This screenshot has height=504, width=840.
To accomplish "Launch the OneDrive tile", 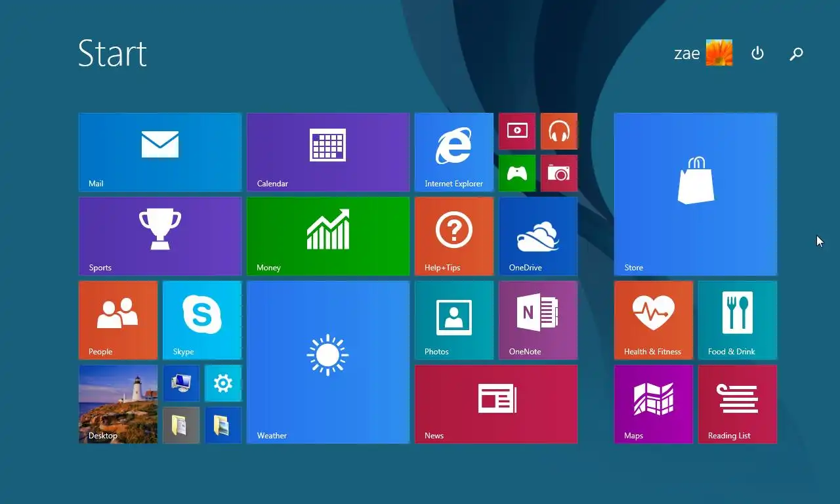I will coord(538,236).
